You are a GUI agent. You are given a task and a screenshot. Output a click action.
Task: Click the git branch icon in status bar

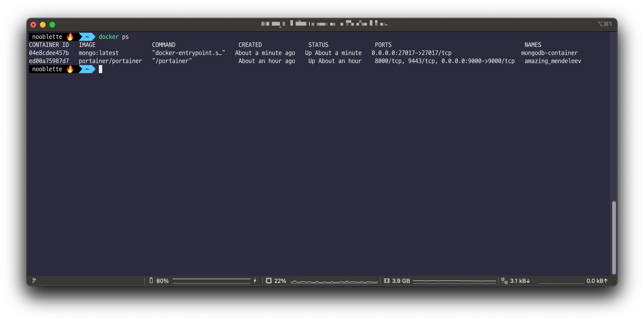(x=34, y=281)
